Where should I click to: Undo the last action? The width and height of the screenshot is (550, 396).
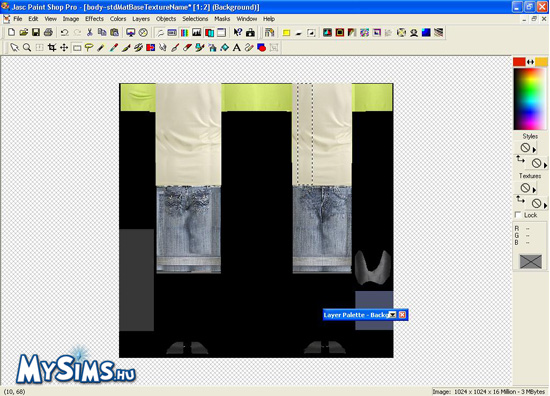click(x=65, y=33)
